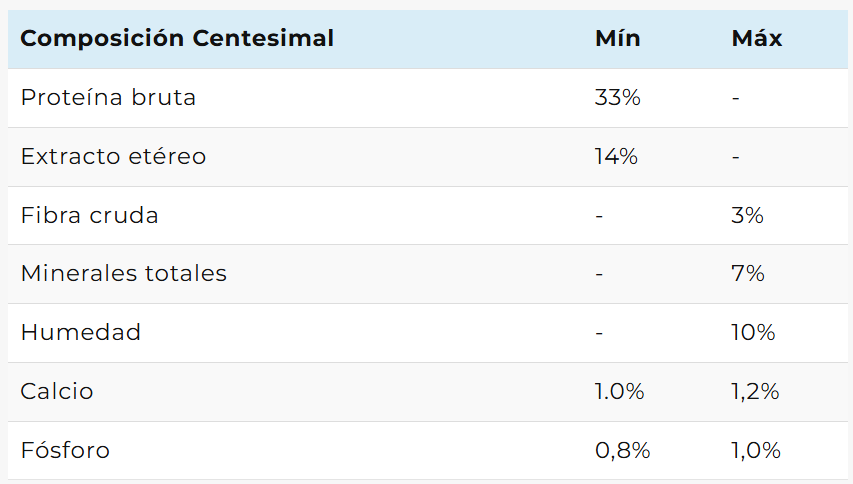Click the 1,0% fósforo maximum value
The height and width of the screenshot is (484, 853).
pos(756,450)
